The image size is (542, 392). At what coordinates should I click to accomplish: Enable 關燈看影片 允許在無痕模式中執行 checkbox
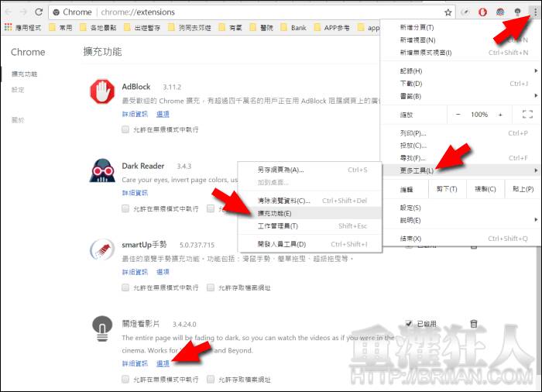[x=125, y=379]
